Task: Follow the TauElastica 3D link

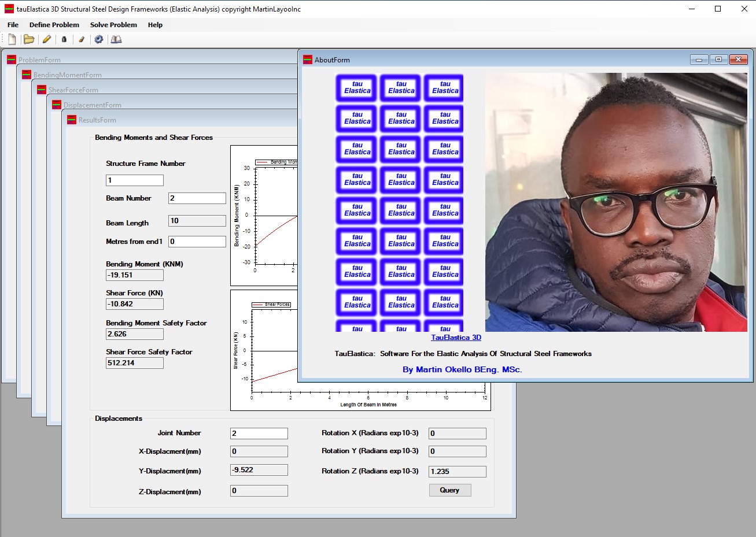Action: click(x=456, y=338)
